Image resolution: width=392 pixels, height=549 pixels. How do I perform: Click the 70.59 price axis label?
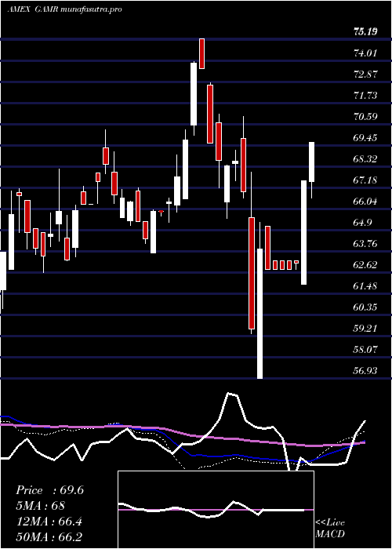[x=365, y=117]
